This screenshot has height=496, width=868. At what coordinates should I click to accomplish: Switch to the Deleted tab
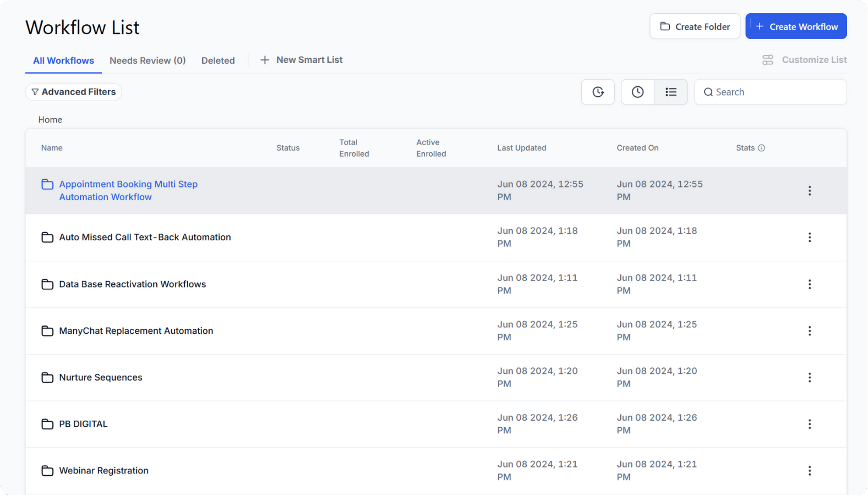pos(218,60)
